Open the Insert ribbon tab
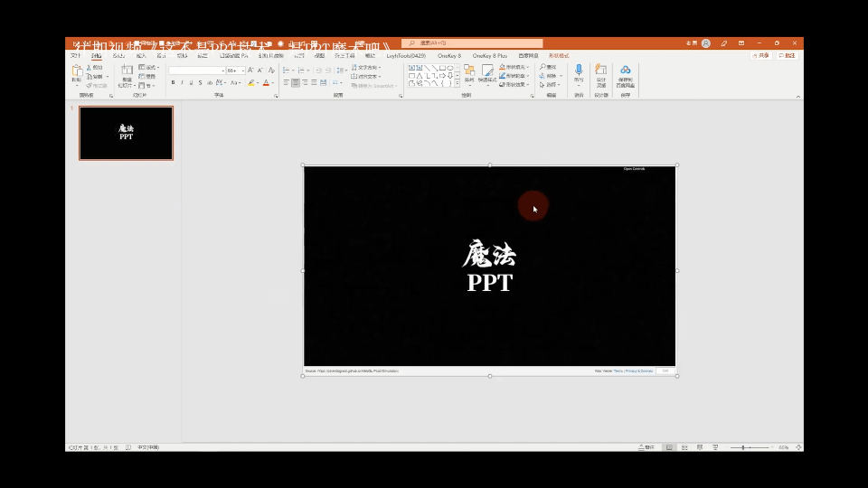Image resolution: width=868 pixels, height=488 pixels. [x=141, y=56]
